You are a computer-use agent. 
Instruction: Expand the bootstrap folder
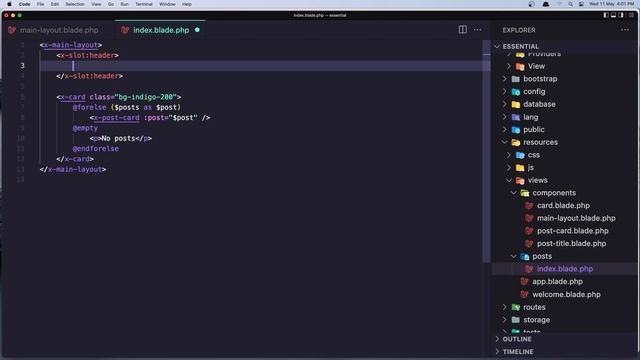click(x=504, y=79)
